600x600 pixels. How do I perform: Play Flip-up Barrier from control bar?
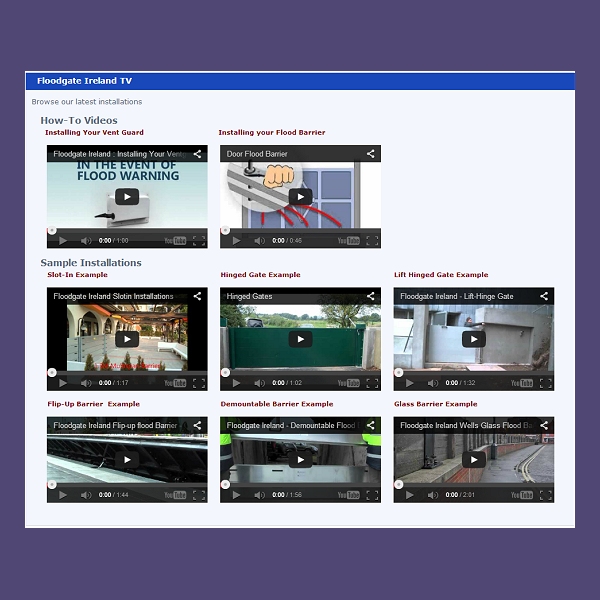pos(63,495)
